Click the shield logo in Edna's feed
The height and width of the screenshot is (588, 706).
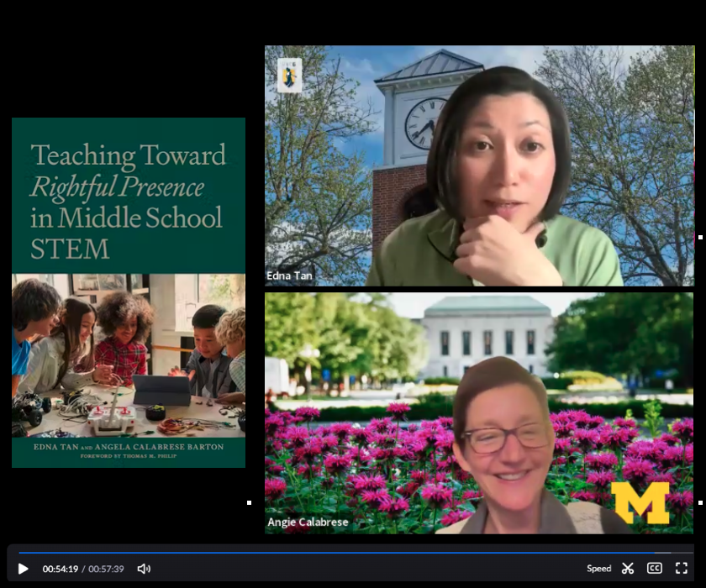tap(289, 75)
